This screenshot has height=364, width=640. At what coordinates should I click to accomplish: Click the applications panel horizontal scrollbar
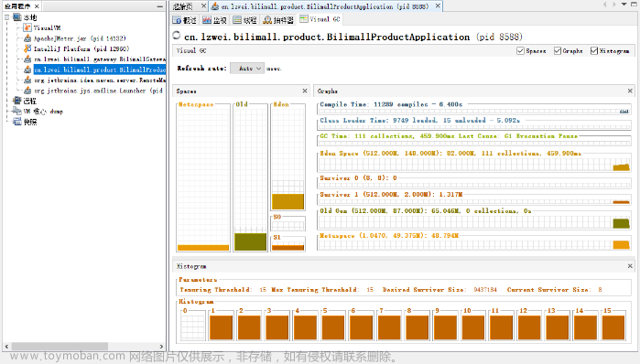(60, 346)
